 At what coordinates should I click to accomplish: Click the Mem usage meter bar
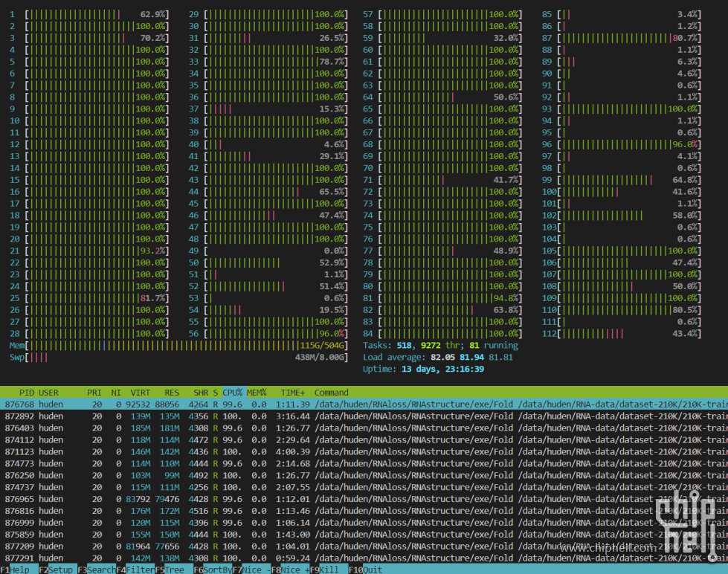coord(178,346)
